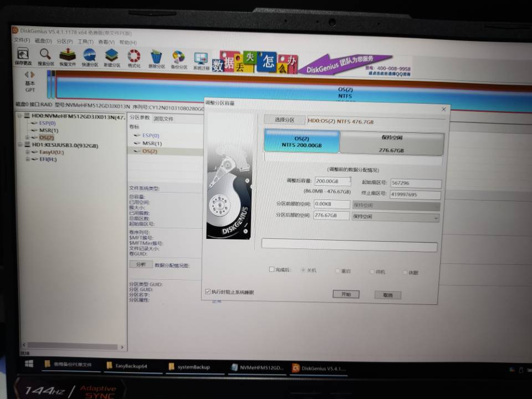Viewport: 532px width, 399px height.
Task: Click the Search Partition (搜索分区) magnifier icon
Action: pyautogui.click(x=45, y=57)
